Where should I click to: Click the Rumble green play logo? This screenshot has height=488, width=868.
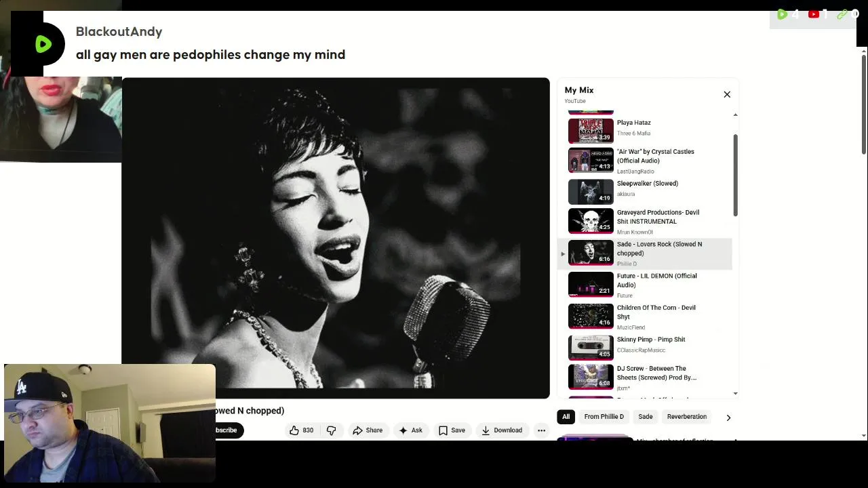[x=43, y=44]
